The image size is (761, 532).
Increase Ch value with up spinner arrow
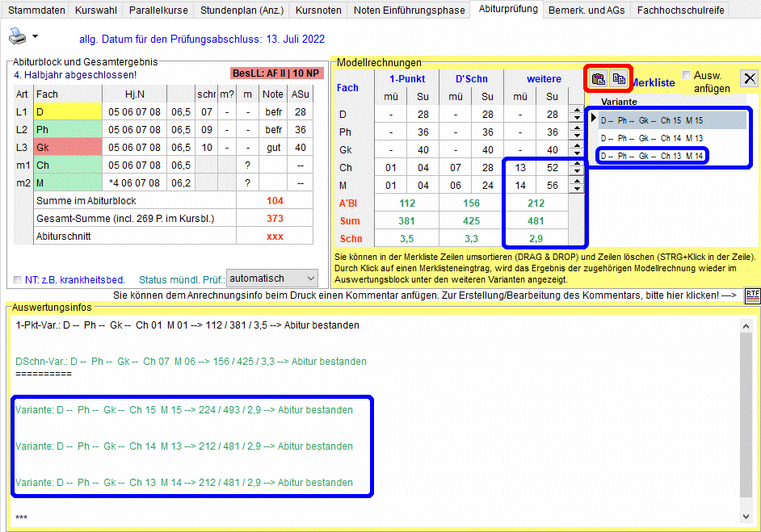coord(576,165)
